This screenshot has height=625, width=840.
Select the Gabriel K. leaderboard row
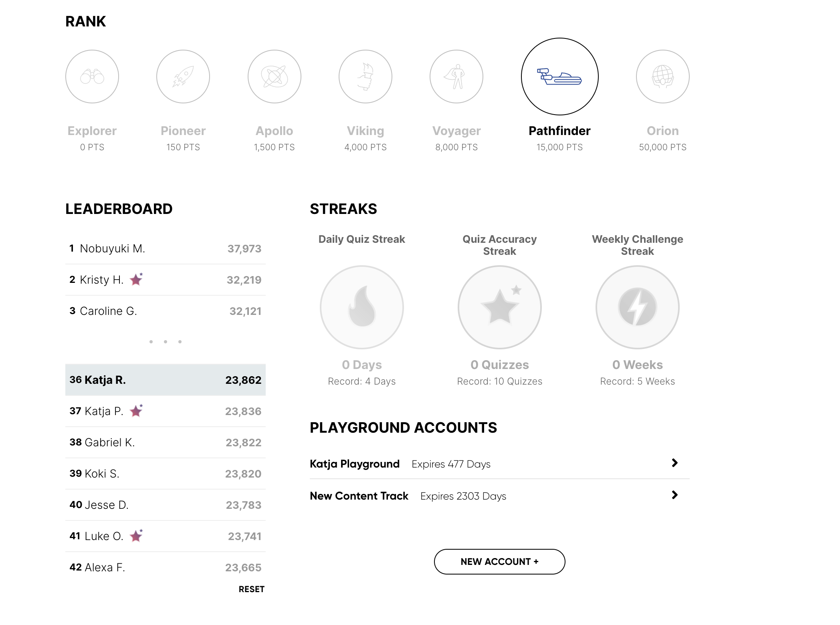tap(166, 443)
